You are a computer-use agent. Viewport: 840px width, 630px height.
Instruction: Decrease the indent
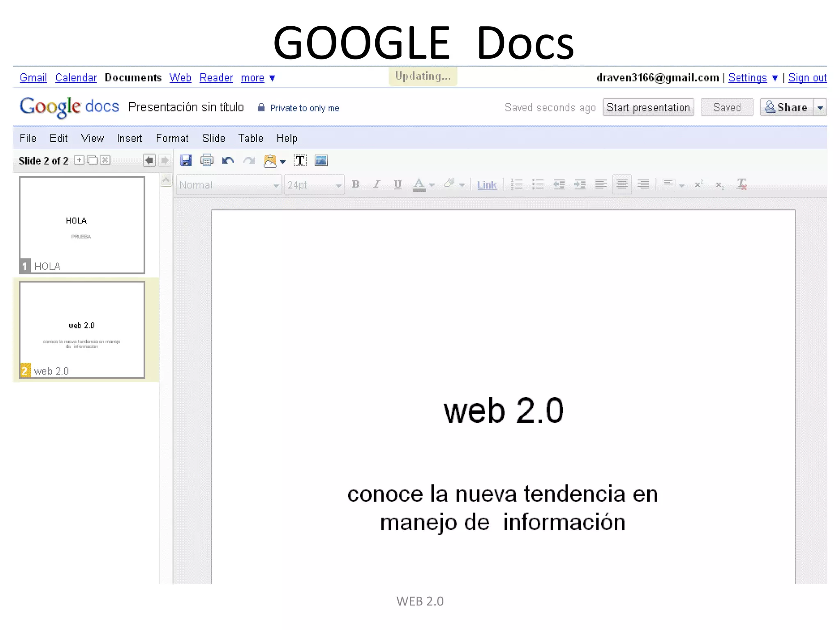pos(559,185)
